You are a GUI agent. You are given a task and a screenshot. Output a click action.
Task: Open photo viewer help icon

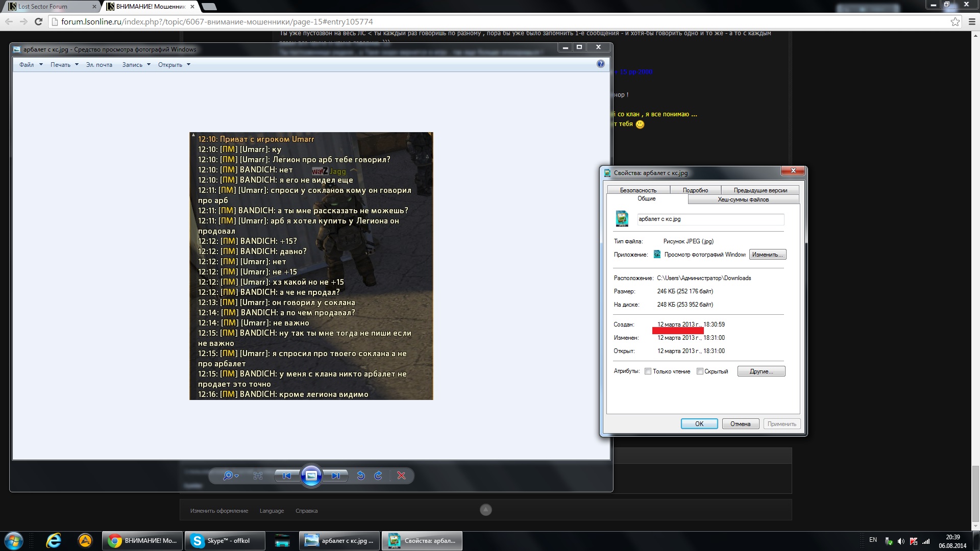click(601, 64)
